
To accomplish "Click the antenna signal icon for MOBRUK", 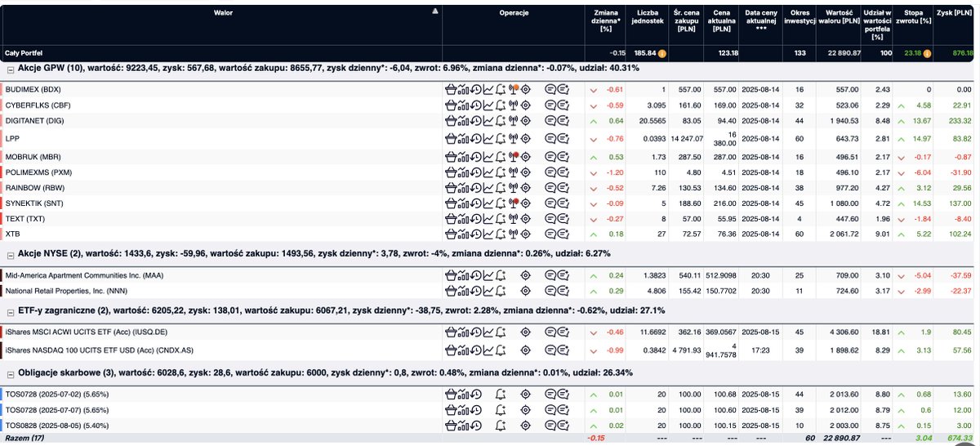I will coord(514,156).
